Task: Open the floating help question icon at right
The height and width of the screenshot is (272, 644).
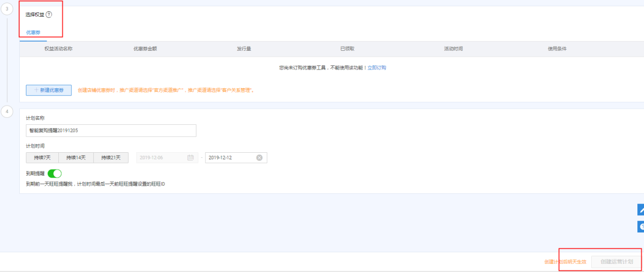Action: click(640, 227)
